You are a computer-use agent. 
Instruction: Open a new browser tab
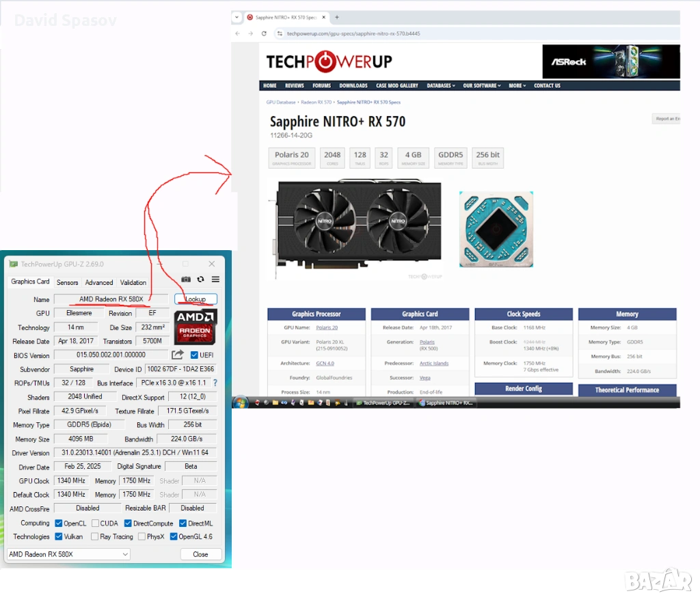337,17
